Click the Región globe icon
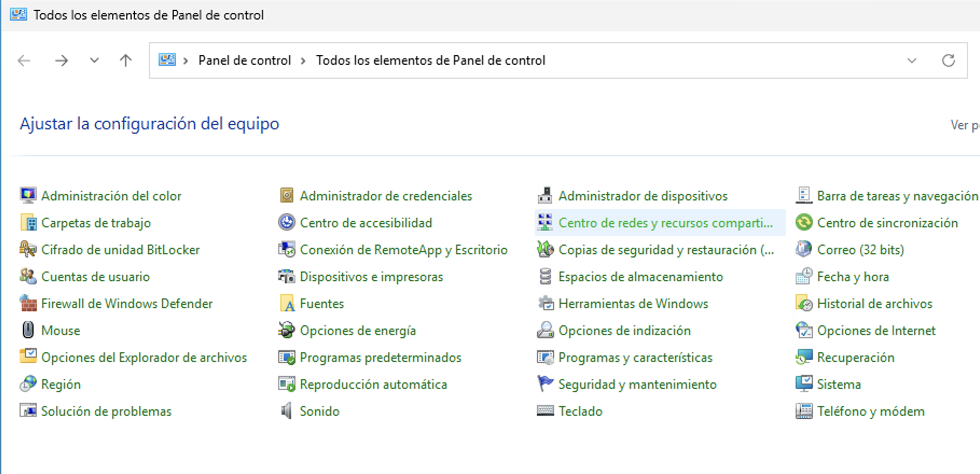 [28, 384]
